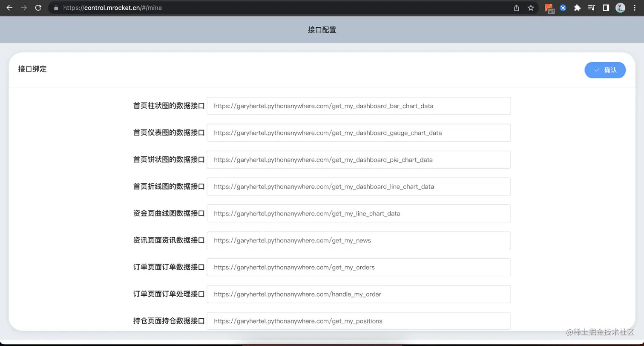Viewport: 644px width, 346px height.
Task: Click the label 首页折线图的数据接口
Action: [169, 186]
